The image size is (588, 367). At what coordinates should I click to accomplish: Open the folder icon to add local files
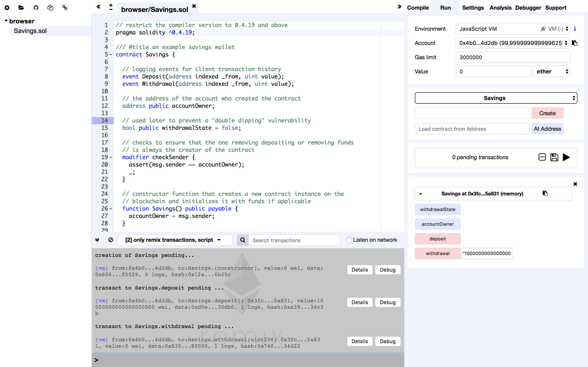(21, 8)
